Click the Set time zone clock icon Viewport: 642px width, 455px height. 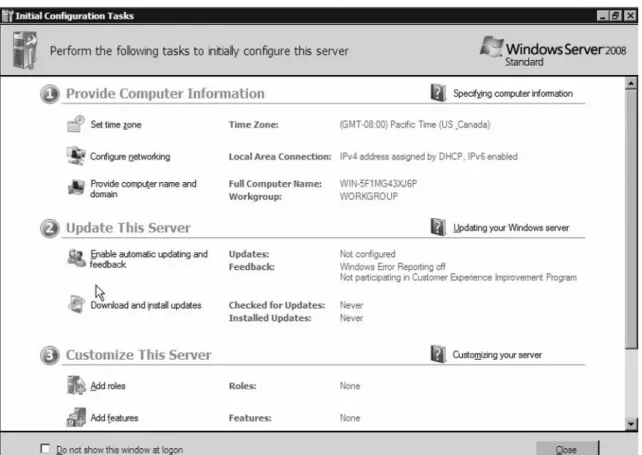tap(76, 124)
